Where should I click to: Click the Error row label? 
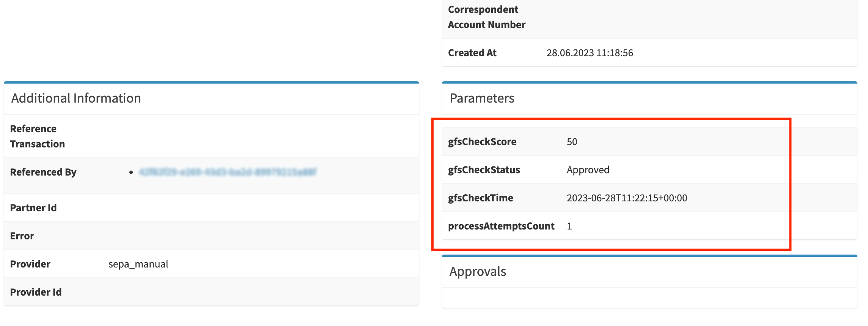pyautogui.click(x=22, y=236)
